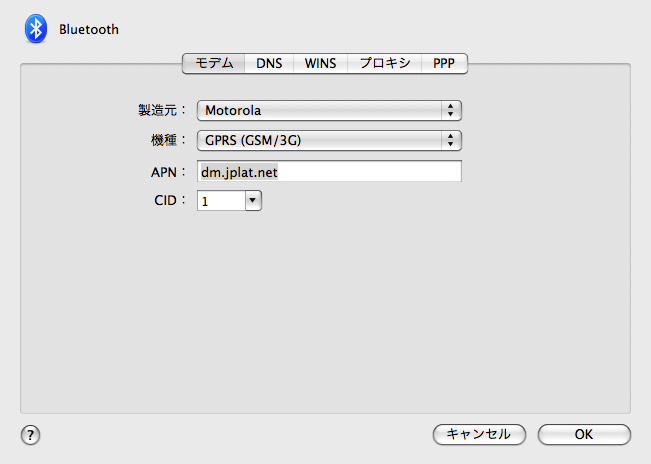Go to the PPP tab
Viewport: 651px width, 464px height.
click(444, 63)
